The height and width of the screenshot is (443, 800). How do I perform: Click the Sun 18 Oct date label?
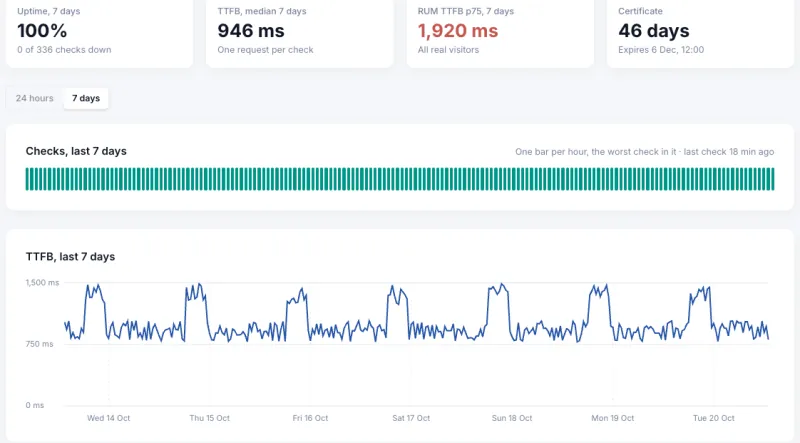tap(512, 418)
